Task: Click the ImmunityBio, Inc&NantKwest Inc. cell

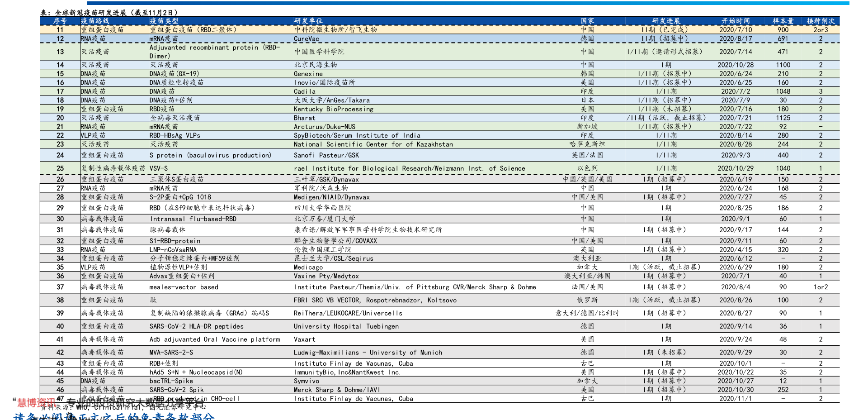Action: pos(347,372)
